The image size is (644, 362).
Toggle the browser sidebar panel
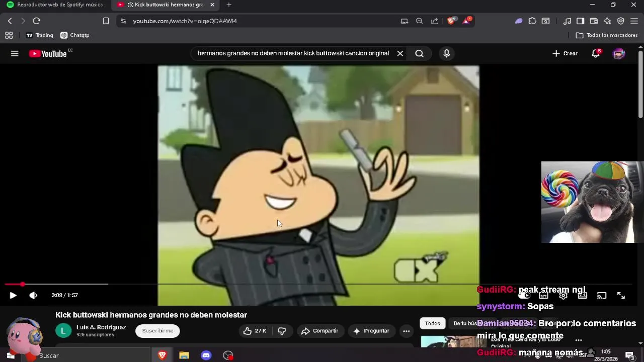[x=580, y=21]
